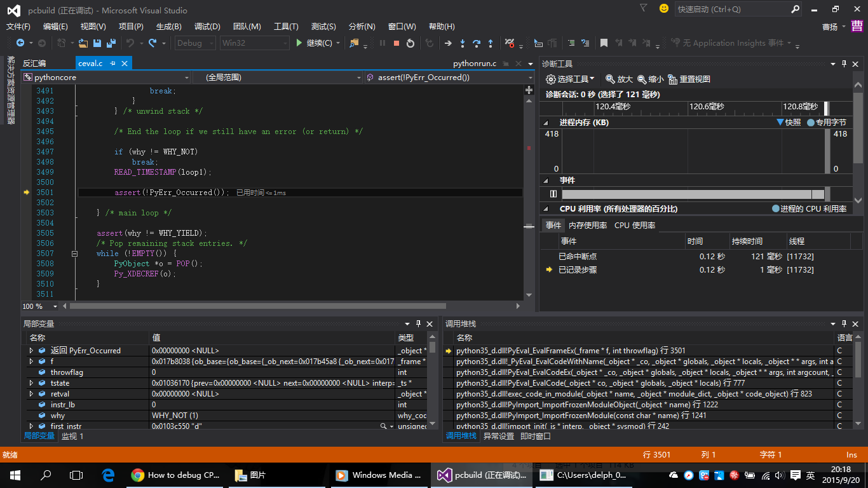Click the Save disk icon
This screenshot has height=488, width=868.
(97, 43)
